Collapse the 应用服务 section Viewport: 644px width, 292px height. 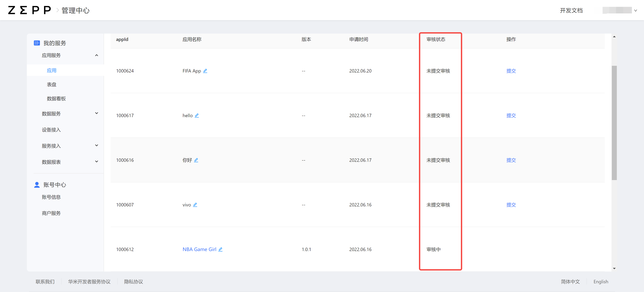(96, 55)
